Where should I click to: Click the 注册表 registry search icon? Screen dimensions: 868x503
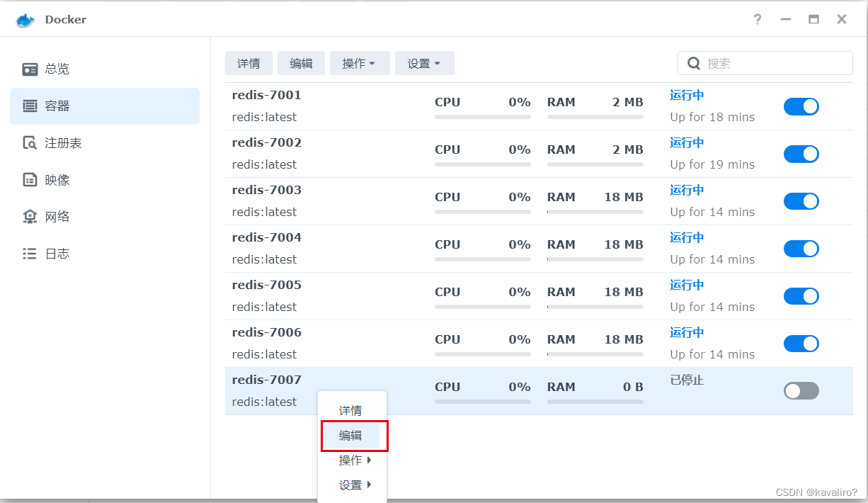pyautogui.click(x=30, y=143)
